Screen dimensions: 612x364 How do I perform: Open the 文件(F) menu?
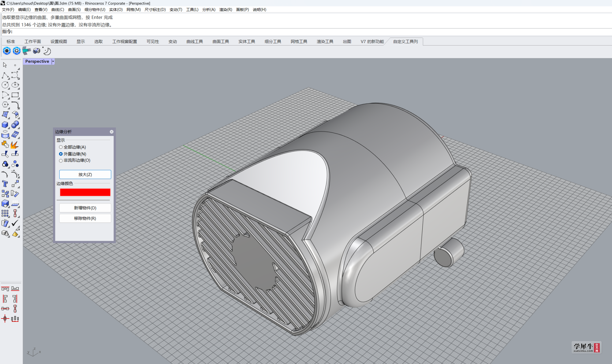[x=8, y=9]
